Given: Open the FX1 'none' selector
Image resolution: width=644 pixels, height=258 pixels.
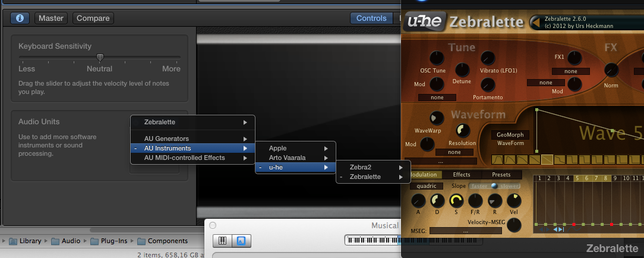Looking at the screenshot, I should point(571,71).
